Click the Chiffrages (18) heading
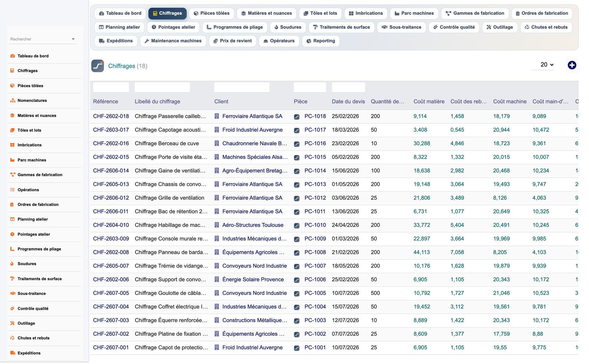Screen dimensions: 589x364 (x=128, y=66)
